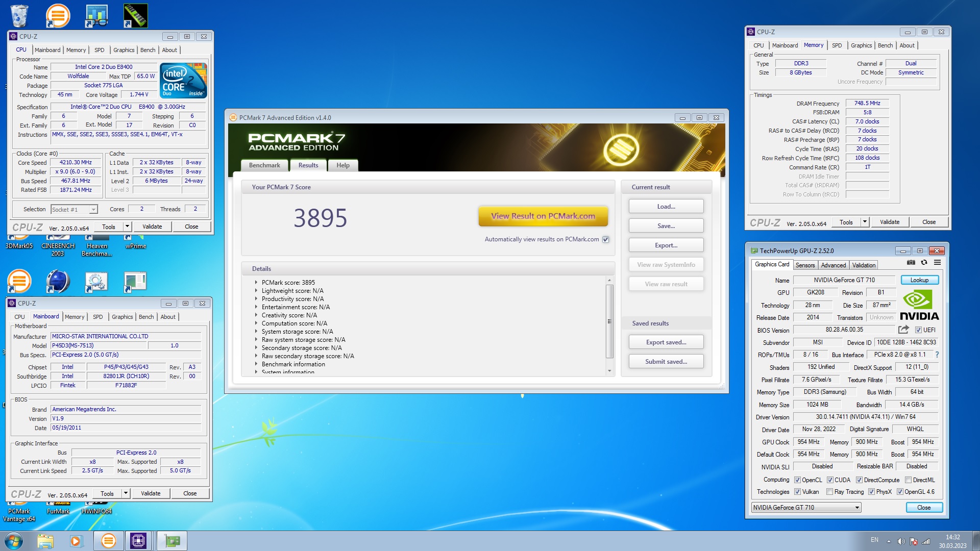Launch wPrime desktop shortcut
The image size is (980, 551).
(136, 241)
